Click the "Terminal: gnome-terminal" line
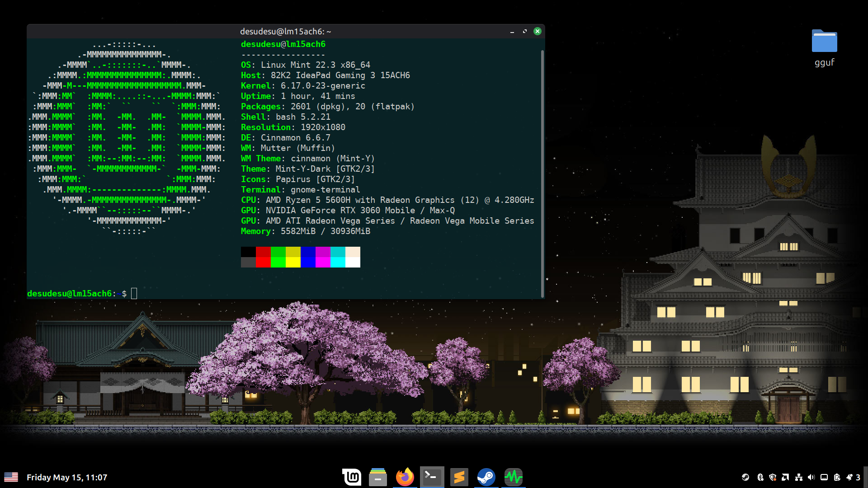 (301, 190)
